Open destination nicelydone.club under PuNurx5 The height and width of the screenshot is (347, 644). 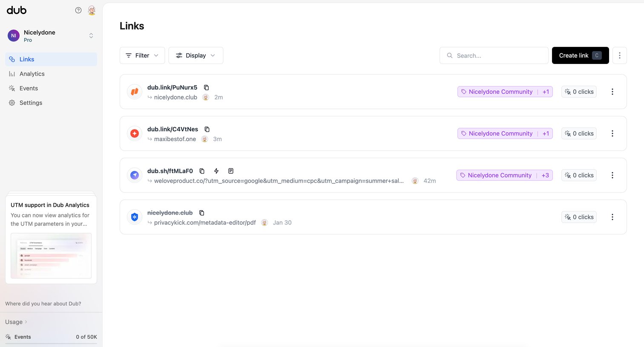175,97
